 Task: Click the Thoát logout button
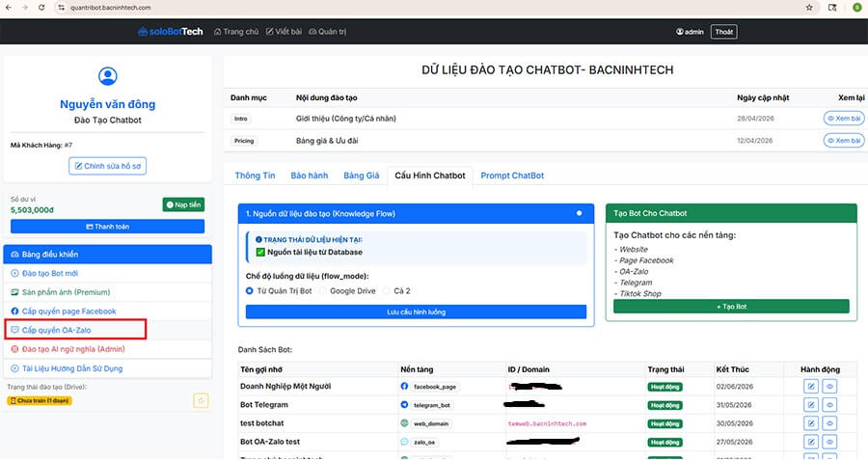[723, 32]
